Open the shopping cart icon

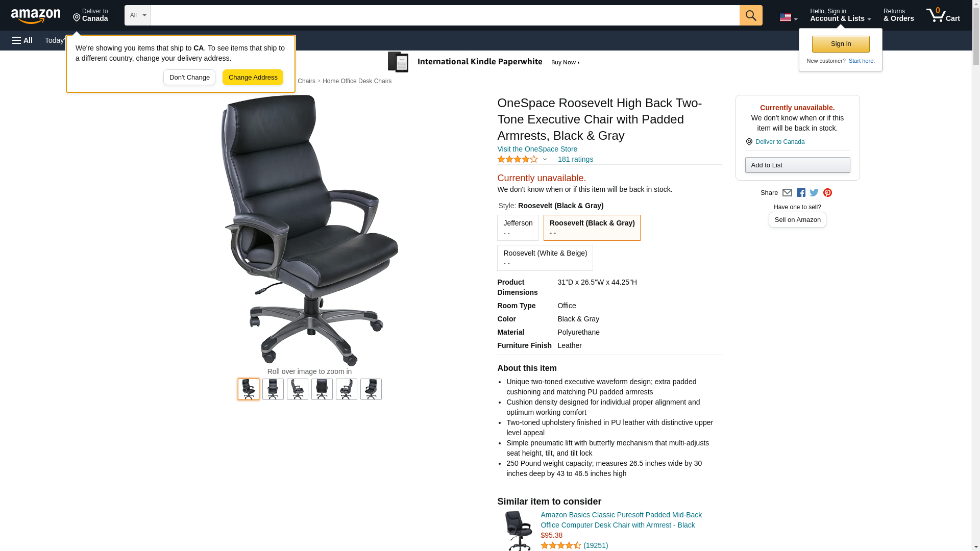(943, 15)
